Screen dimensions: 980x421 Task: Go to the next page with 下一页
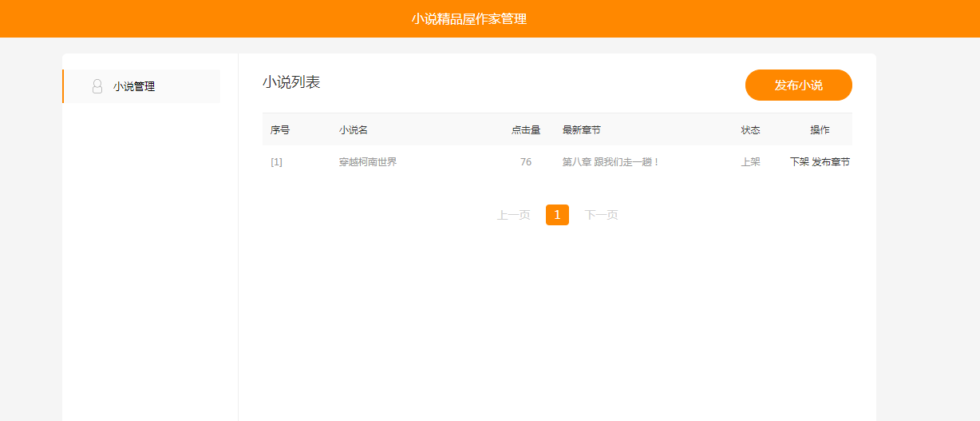601,215
